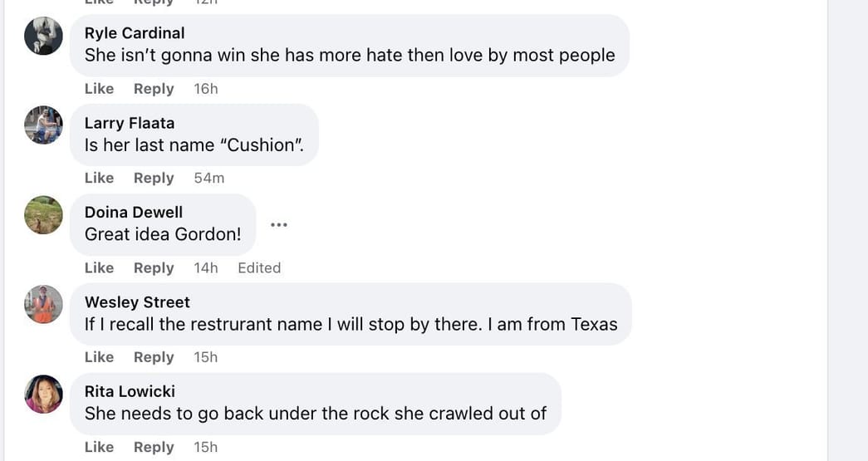
Task: Open Doina Dewell's profile picture
Action: (x=44, y=215)
